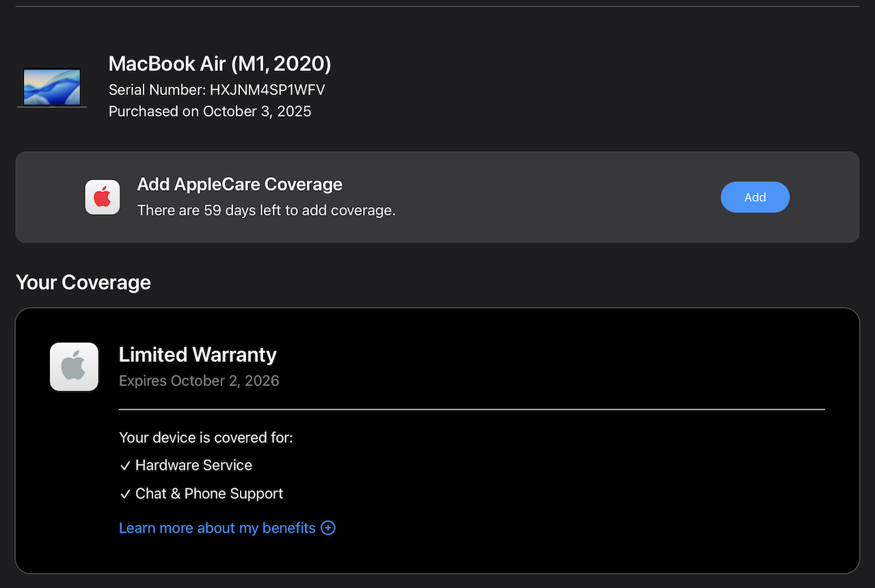Screen dimensions: 875x588
Task: Click the Your device is covered for text
Action: [x=206, y=438]
